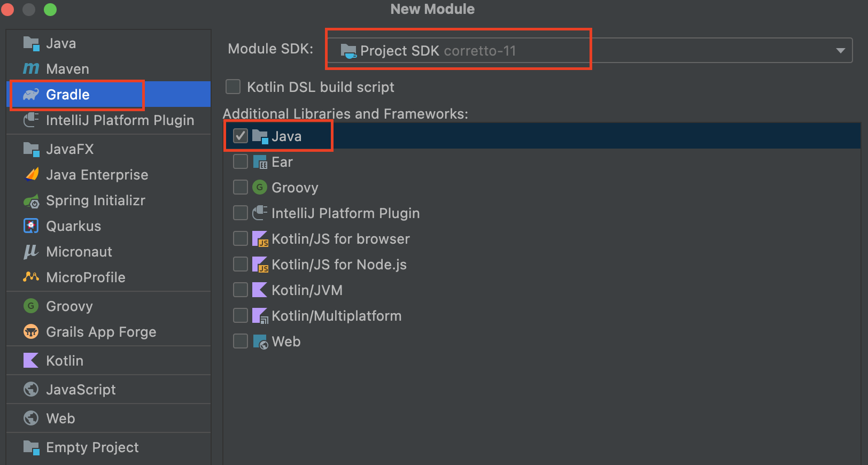Click 'Kotlin/JS for Node.js' label
Viewport: 868px width, 465px height.
pos(339,265)
